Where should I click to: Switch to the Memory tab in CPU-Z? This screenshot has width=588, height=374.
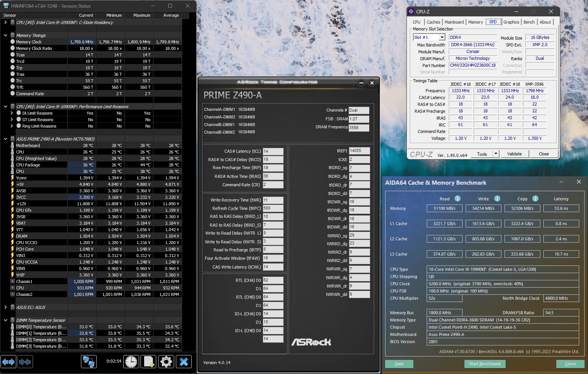pos(476,22)
